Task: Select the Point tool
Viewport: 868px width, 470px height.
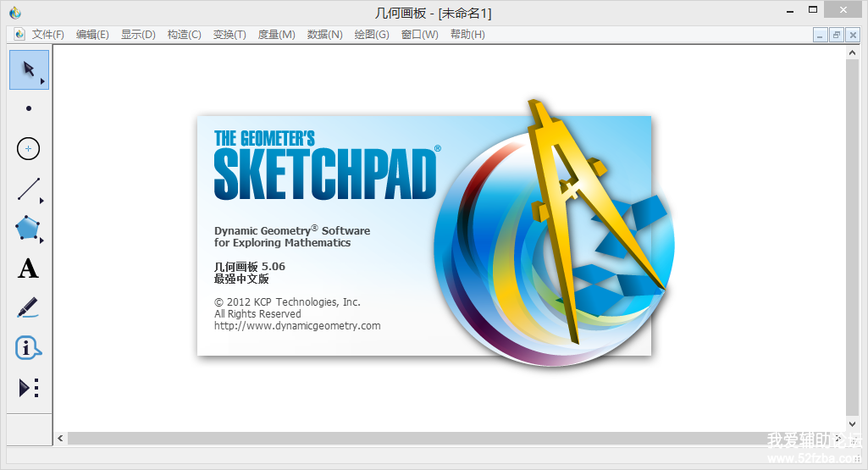Action: pyautogui.click(x=29, y=108)
